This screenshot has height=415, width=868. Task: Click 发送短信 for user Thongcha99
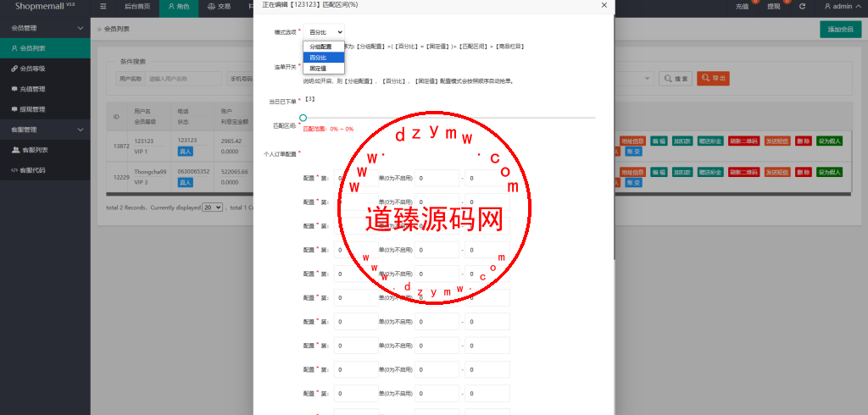(x=778, y=172)
